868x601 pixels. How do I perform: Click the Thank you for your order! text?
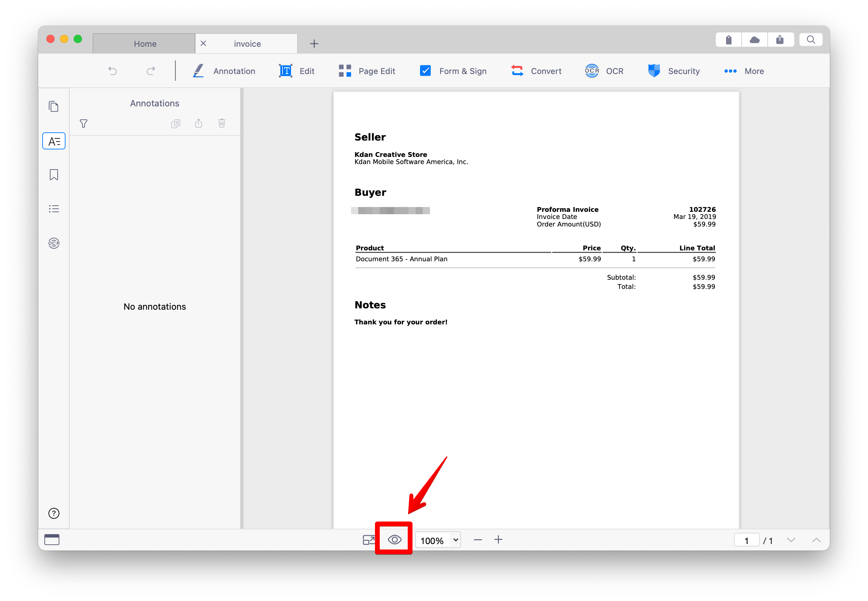coord(401,322)
